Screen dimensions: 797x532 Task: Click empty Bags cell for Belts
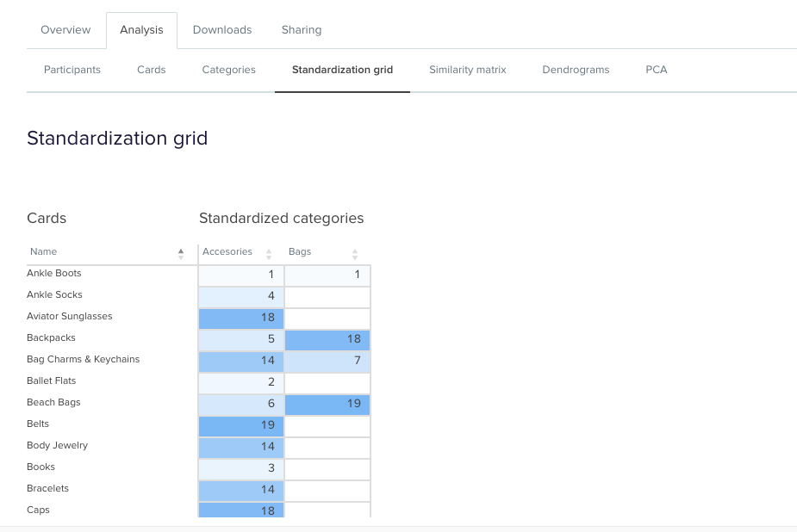pos(327,426)
